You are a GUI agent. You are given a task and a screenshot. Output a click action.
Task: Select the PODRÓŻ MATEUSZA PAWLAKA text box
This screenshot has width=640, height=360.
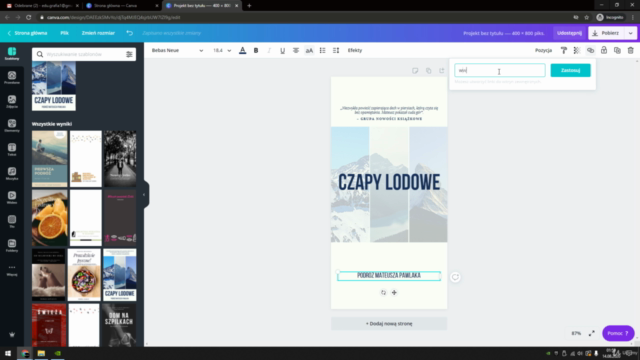(389, 276)
